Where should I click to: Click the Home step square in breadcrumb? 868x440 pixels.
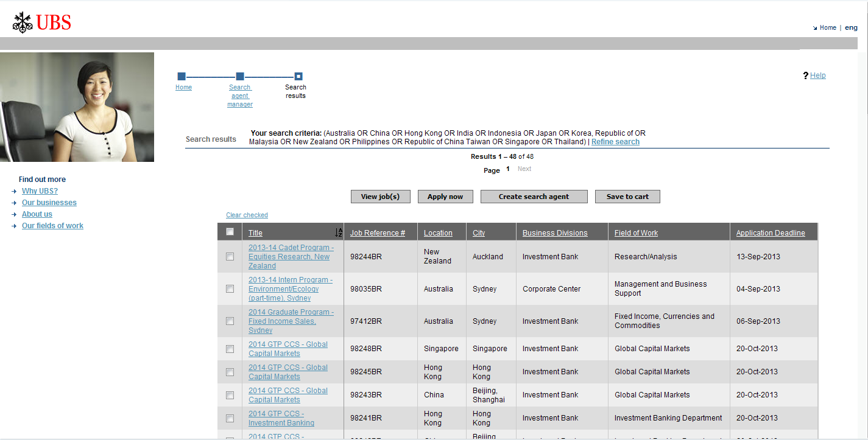pos(182,77)
